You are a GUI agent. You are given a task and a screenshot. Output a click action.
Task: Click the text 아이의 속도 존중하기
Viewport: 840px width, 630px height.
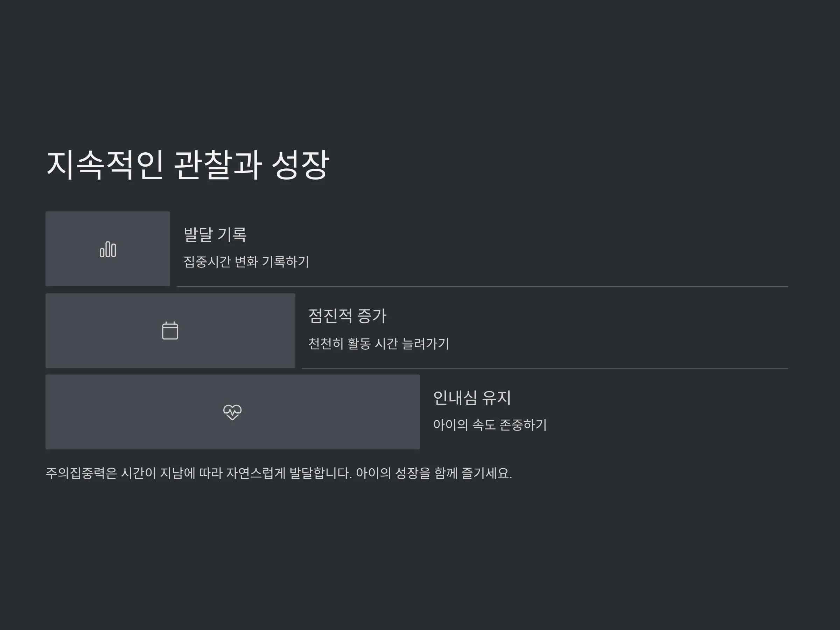tap(490, 425)
